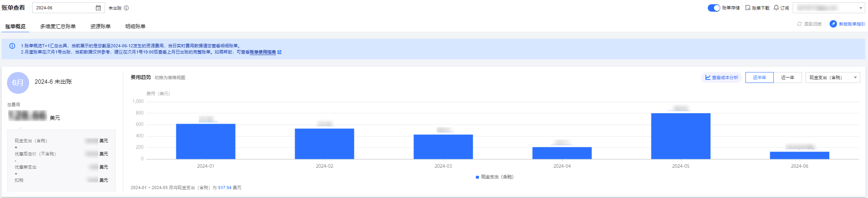The height and width of the screenshot is (198, 868).
Task: Select the 近半年 time range
Action: 759,77
